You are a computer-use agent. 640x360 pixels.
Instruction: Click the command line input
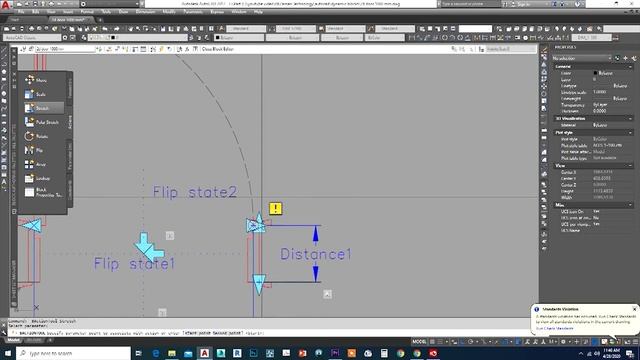(x=269, y=333)
